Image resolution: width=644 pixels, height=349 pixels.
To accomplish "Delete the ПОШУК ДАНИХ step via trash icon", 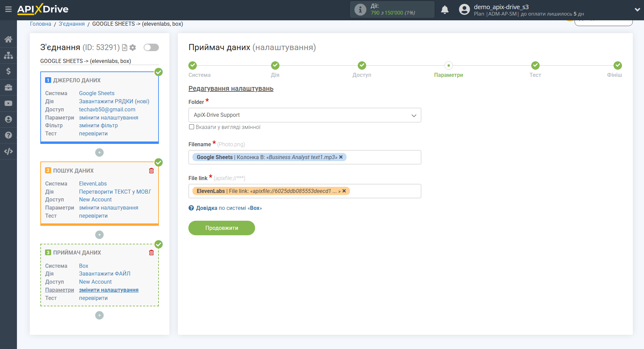I will pos(151,171).
